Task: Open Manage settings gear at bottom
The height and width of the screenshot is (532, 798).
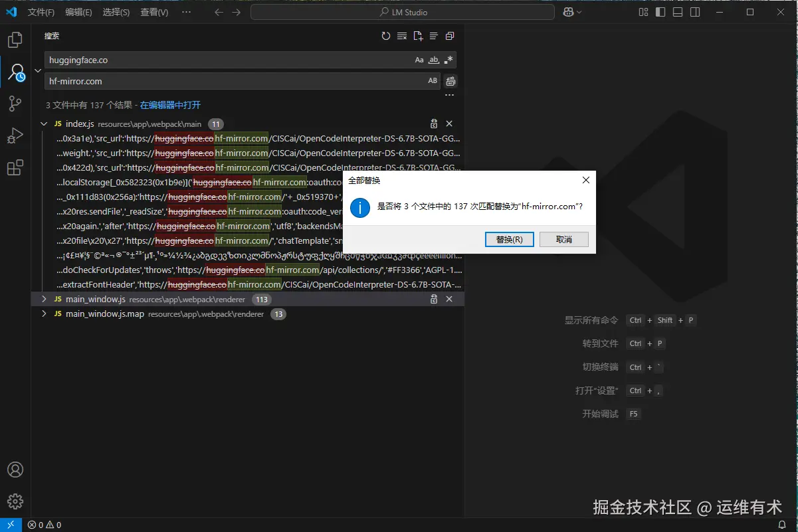Action: click(x=15, y=501)
